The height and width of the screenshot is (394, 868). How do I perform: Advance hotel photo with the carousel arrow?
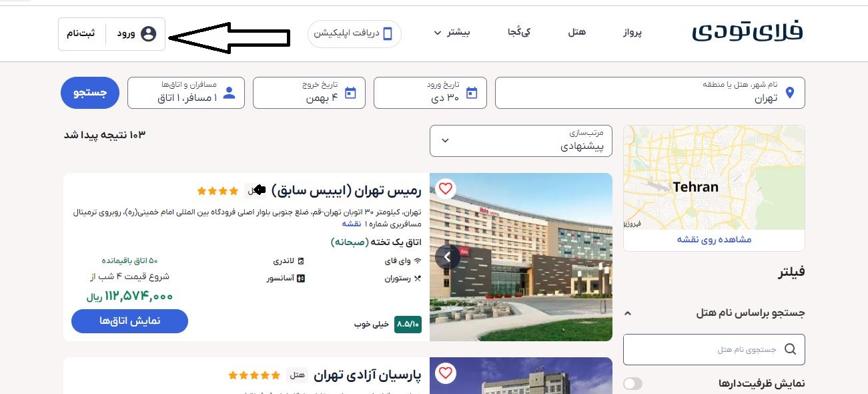tap(447, 257)
